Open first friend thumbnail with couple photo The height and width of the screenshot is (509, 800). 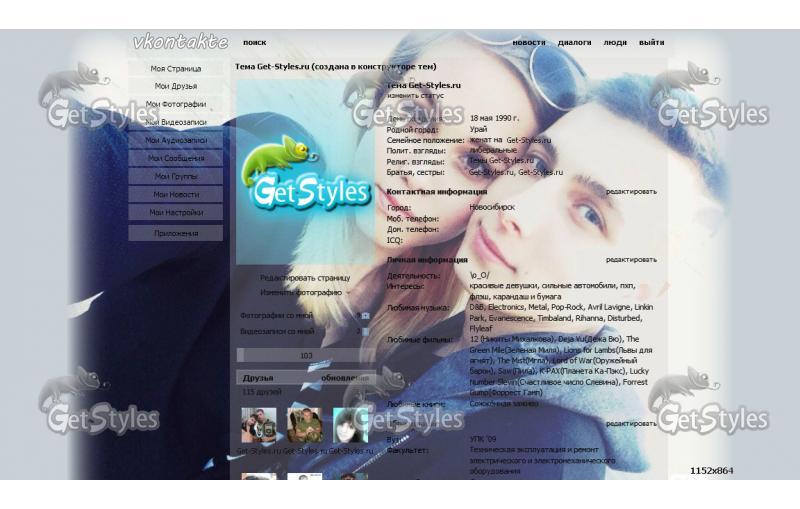(259, 425)
